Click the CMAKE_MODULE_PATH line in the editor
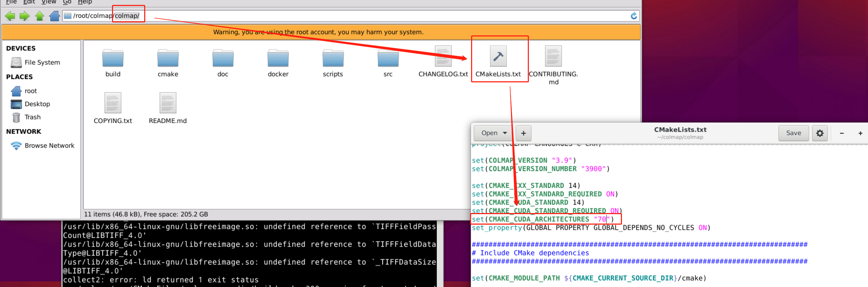 (589, 278)
